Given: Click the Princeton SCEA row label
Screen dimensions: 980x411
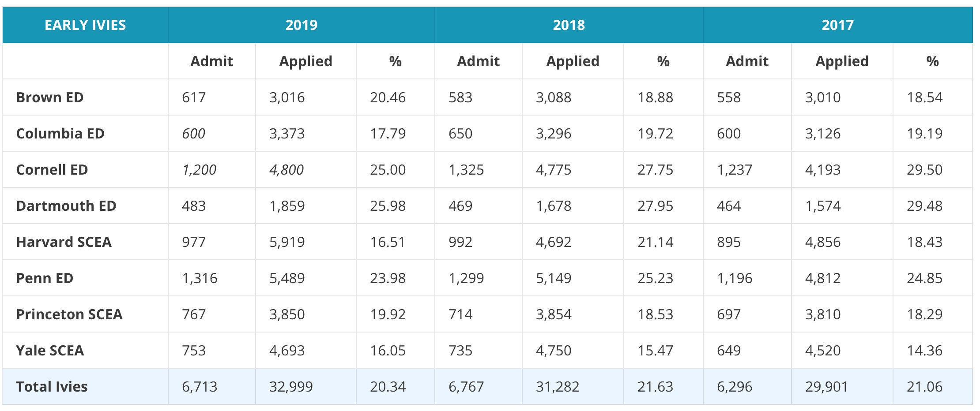Looking at the screenshot, I should tap(69, 314).
